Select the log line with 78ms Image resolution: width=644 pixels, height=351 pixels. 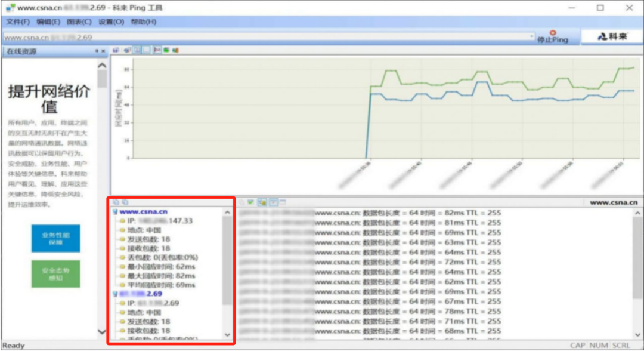point(370,312)
